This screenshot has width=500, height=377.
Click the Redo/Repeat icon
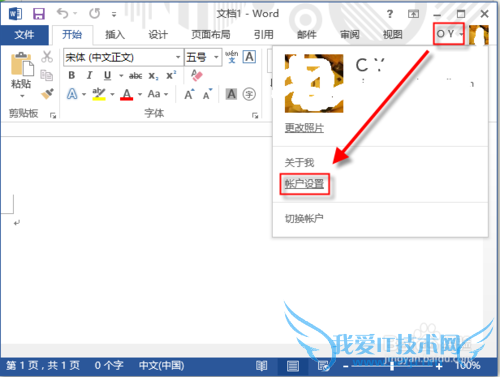pos(94,14)
